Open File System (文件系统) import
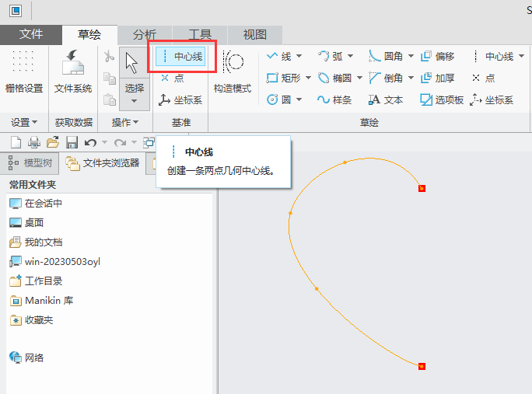This screenshot has height=394, width=532. [x=73, y=71]
